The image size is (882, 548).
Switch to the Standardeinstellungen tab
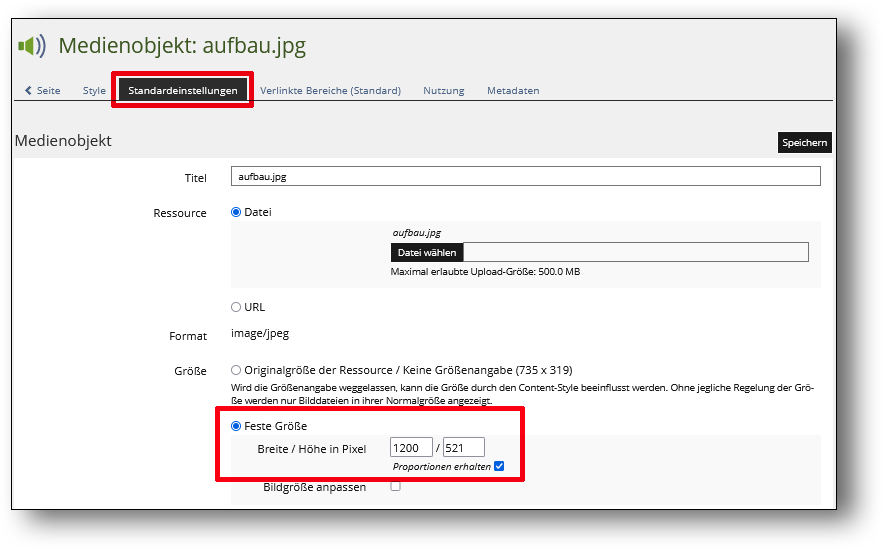tap(183, 91)
